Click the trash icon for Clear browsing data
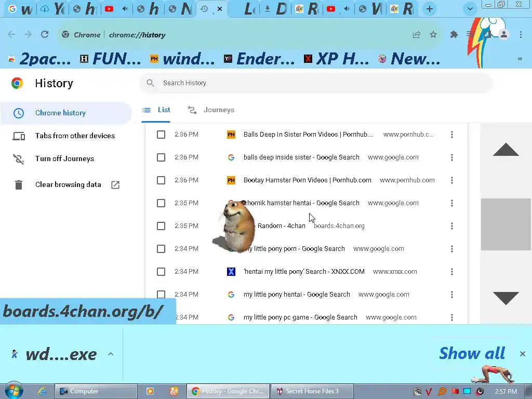The image size is (532, 399). [x=19, y=184]
